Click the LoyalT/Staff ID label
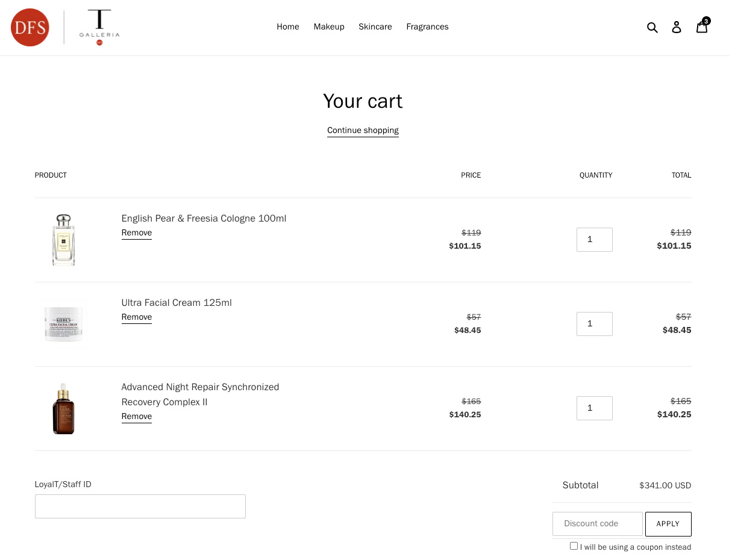The image size is (729, 560). point(63,484)
